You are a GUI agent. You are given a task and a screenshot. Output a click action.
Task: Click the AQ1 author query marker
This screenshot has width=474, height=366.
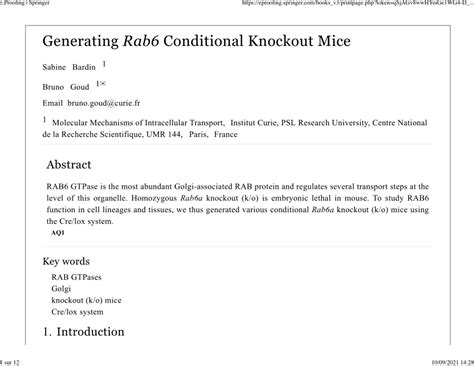pyautogui.click(x=58, y=233)
